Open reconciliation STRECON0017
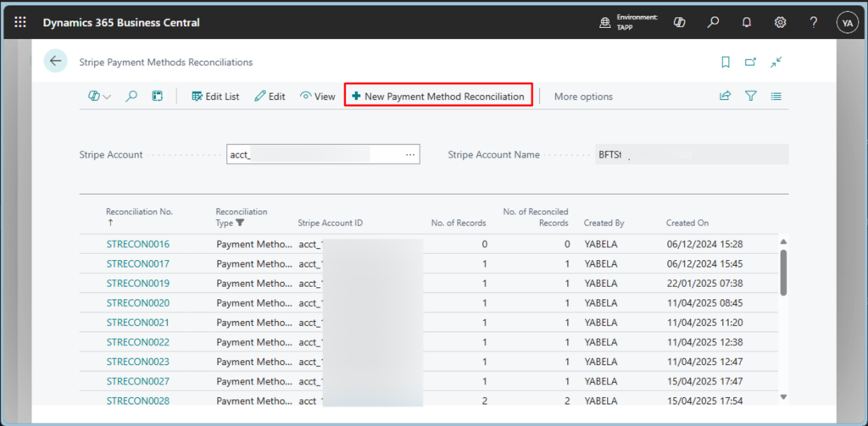The height and width of the screenshot is (426, 868). pyautogui.click(x=138, y=264)
